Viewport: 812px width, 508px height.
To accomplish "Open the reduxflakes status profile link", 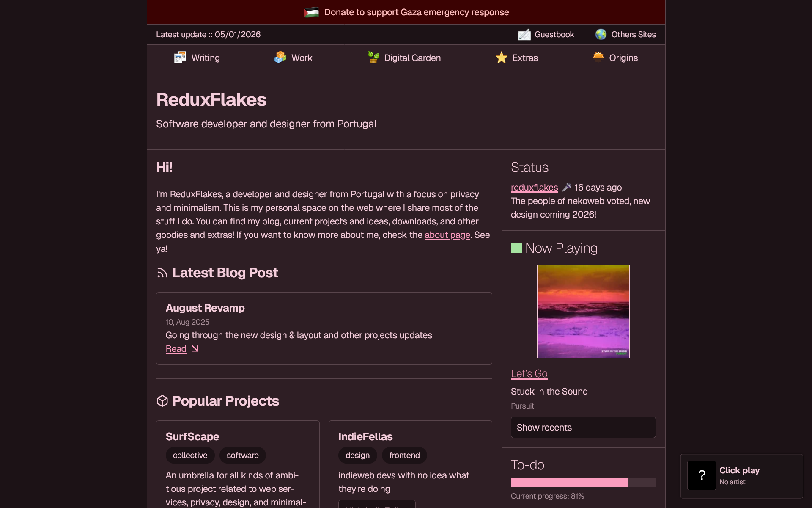I will point(534,188).
